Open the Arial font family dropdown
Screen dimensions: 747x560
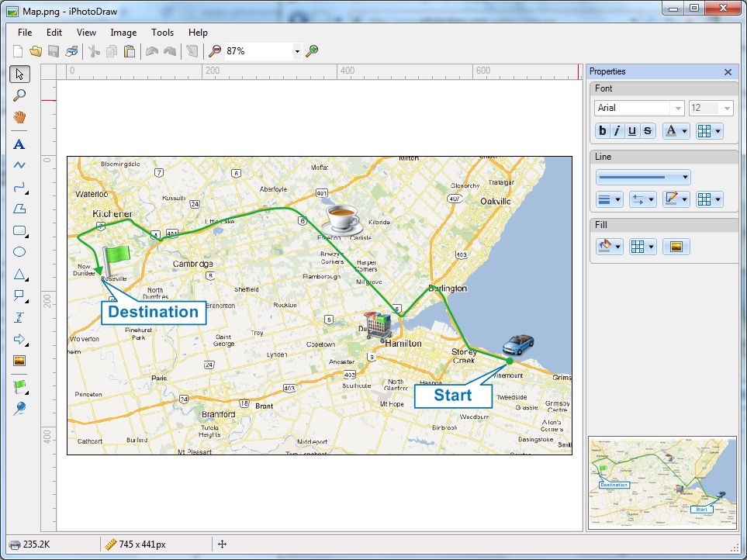click(x=677, y=108)
